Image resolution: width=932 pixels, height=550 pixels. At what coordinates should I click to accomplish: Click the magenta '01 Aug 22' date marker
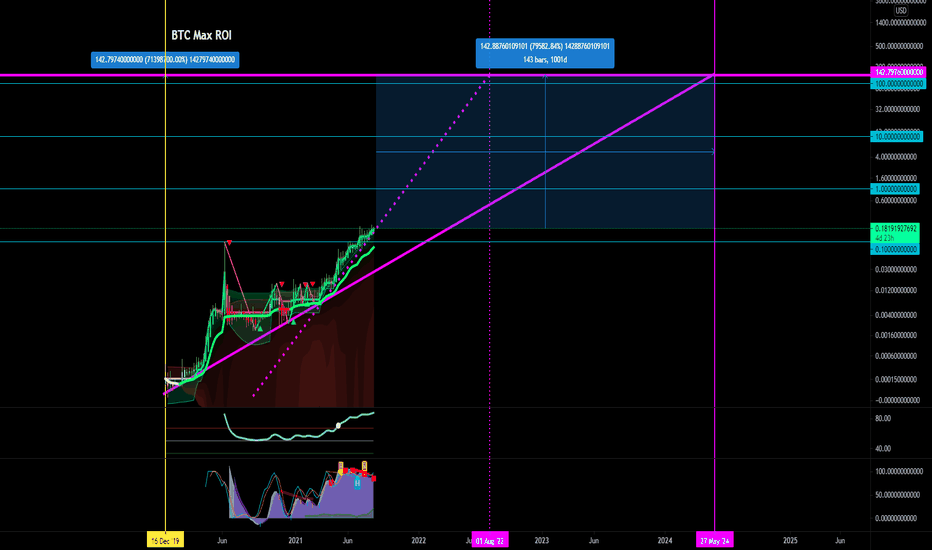click(490, 540)
